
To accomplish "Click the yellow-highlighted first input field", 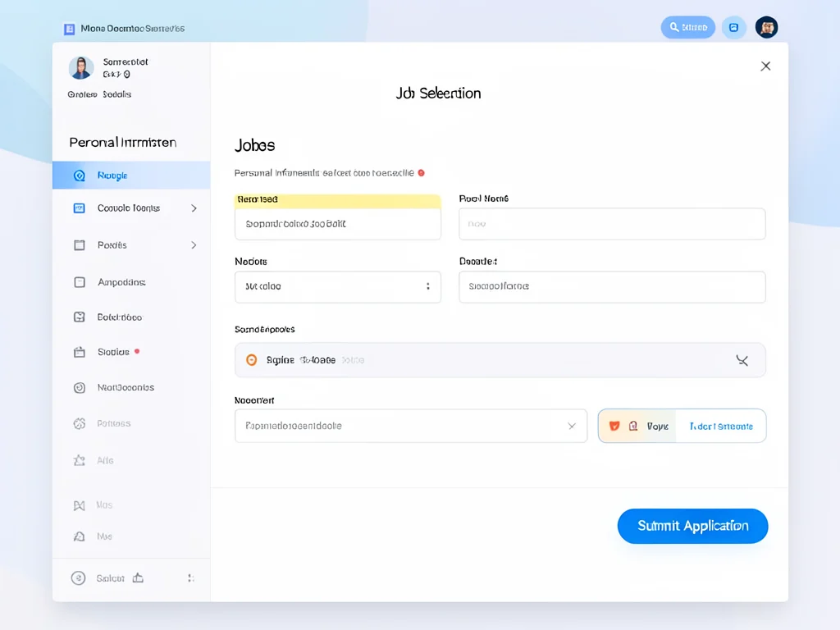I will tap(338, 224).
